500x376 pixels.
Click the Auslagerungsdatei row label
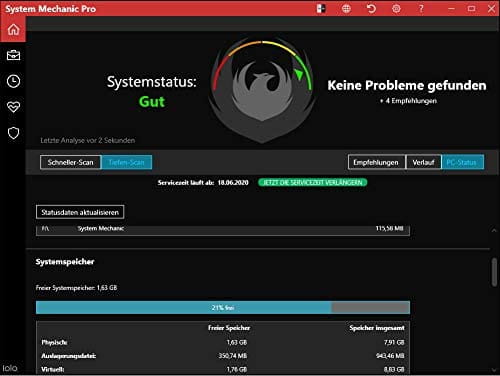click(69, 356)
